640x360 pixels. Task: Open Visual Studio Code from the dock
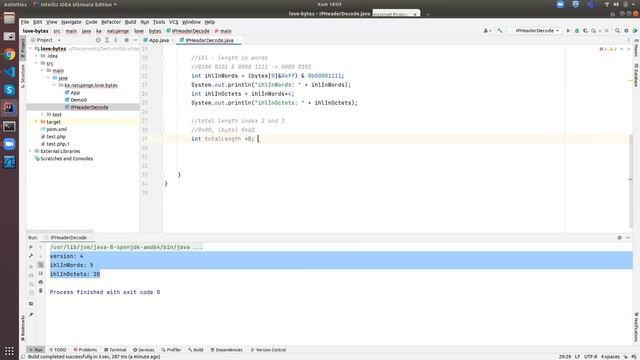9,72
